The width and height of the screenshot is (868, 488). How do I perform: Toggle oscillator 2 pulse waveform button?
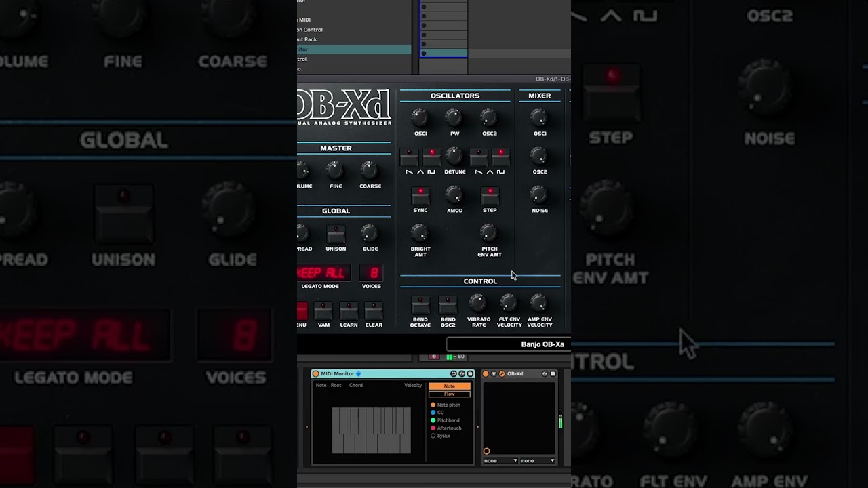500,158
